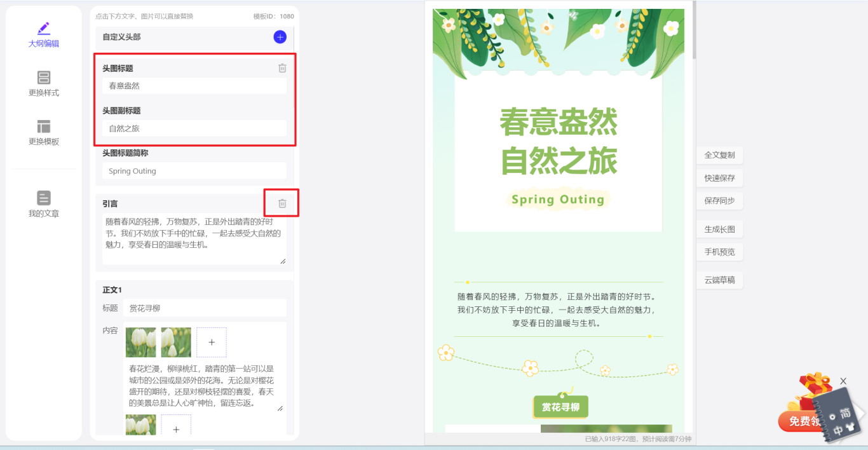Edit the 头图标题 field containing 春意盎然

[x=194, y=86]
